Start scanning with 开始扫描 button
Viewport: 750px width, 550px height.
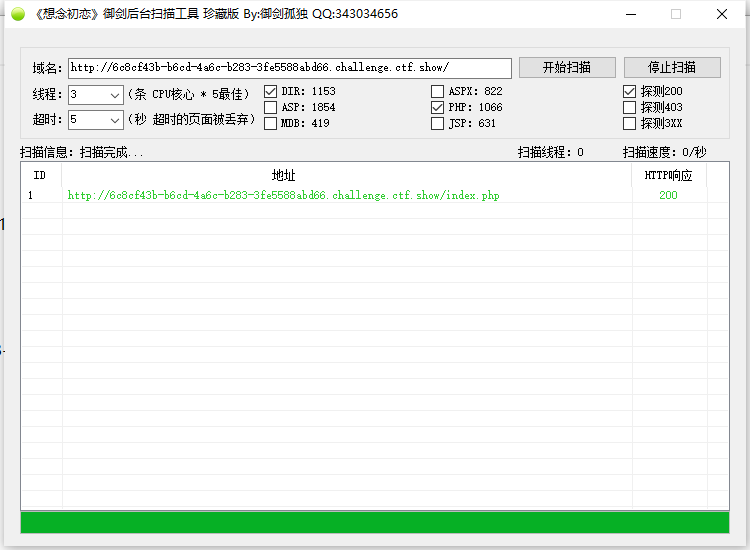(x=567, y=67)
